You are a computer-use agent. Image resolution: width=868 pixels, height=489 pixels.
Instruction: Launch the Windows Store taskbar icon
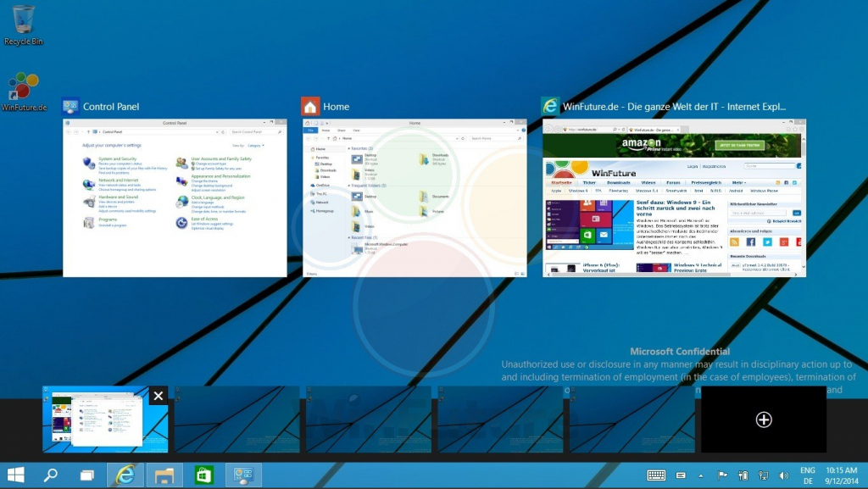204,475
